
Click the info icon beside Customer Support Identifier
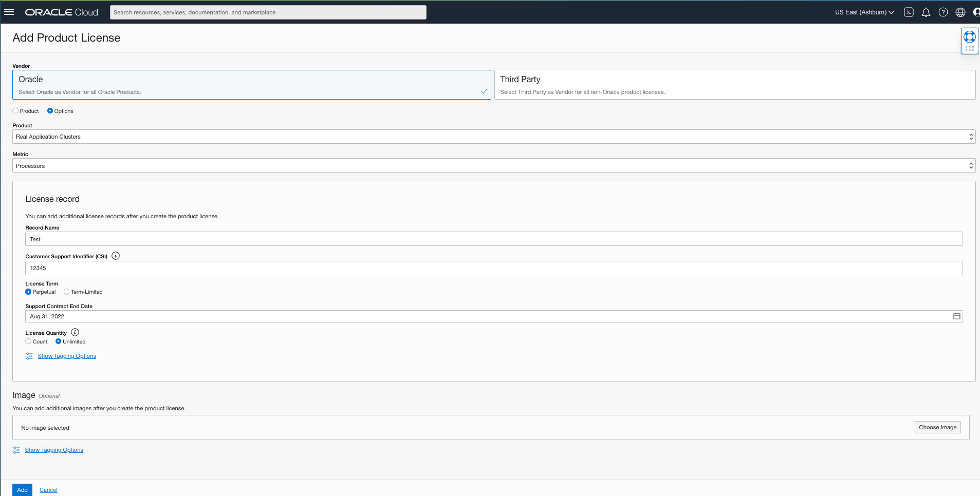[115, 255]
